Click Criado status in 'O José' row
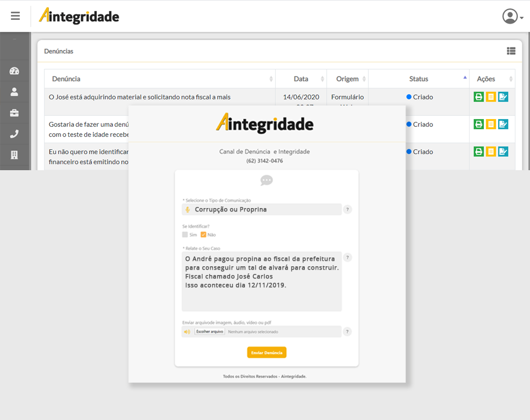 (420, 97)
